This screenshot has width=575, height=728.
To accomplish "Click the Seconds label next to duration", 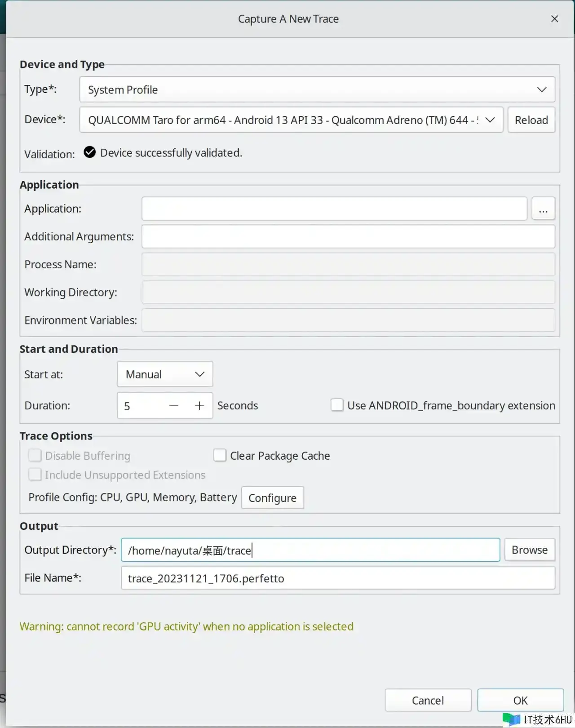I will tap(238, 405).
